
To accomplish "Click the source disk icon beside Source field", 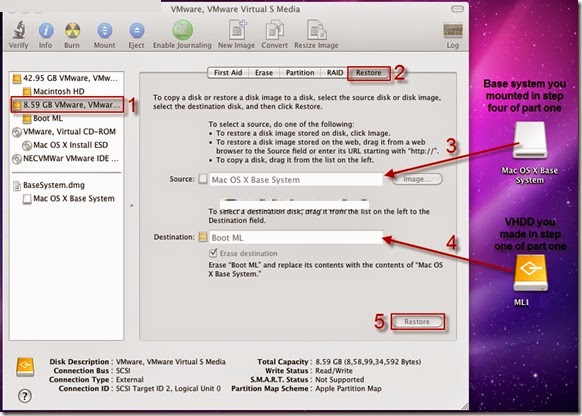I will point(203,179).
